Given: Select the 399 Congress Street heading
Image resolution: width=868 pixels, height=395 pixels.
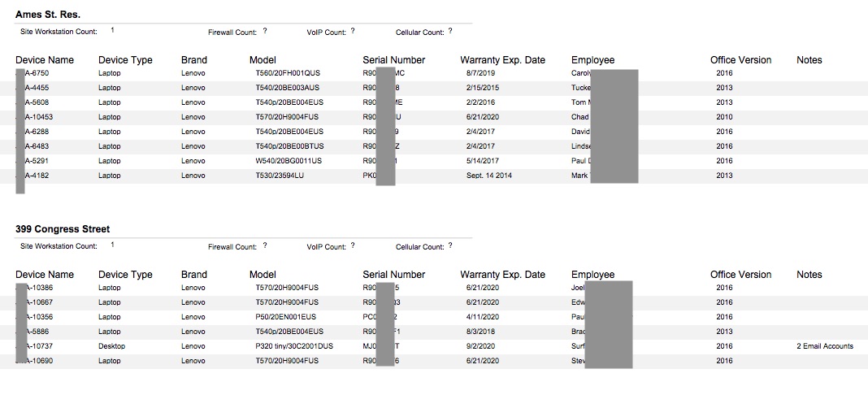Looking at the screenshot, I should (x=63, y=229).
